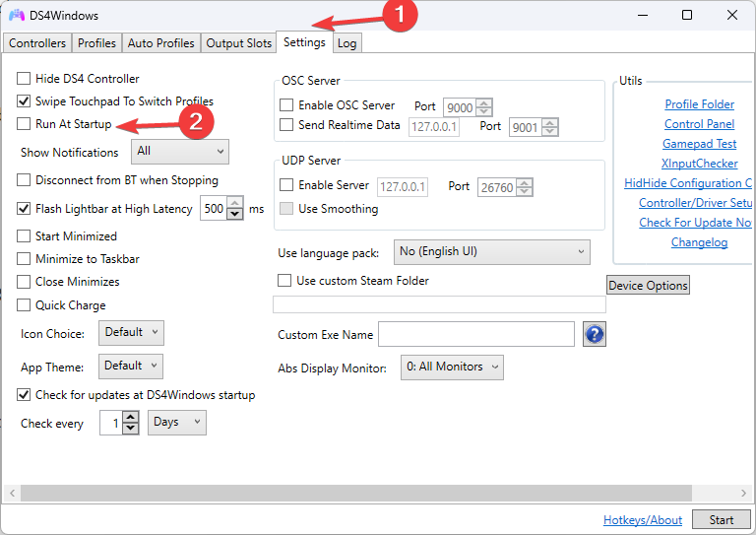Open the Show Notifications dropdown

pyautogui.click(x=180, y=152)
